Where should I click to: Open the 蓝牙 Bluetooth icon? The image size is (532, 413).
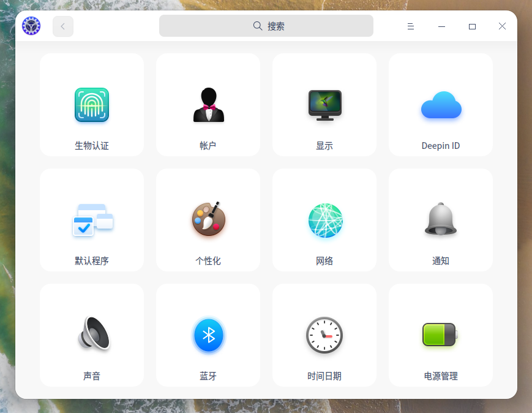point(209,335)
